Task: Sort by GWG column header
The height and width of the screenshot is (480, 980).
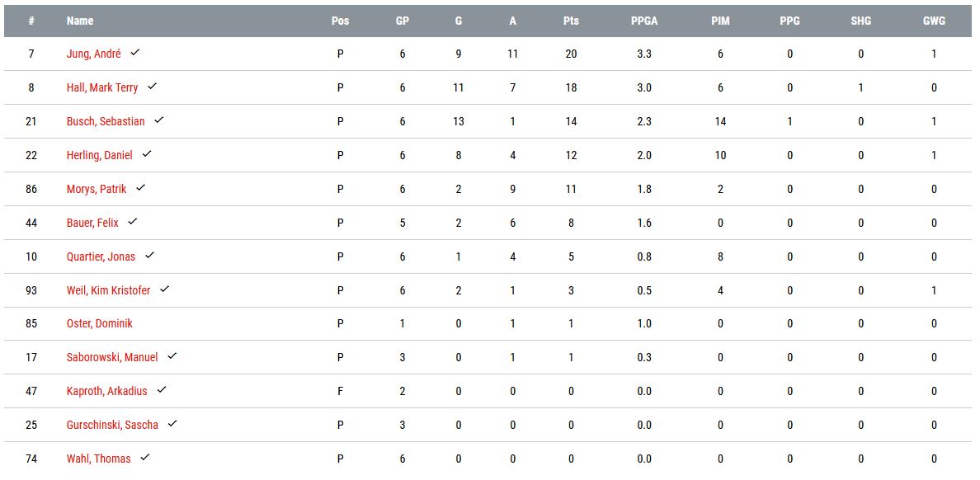Action: click(934, 21)
